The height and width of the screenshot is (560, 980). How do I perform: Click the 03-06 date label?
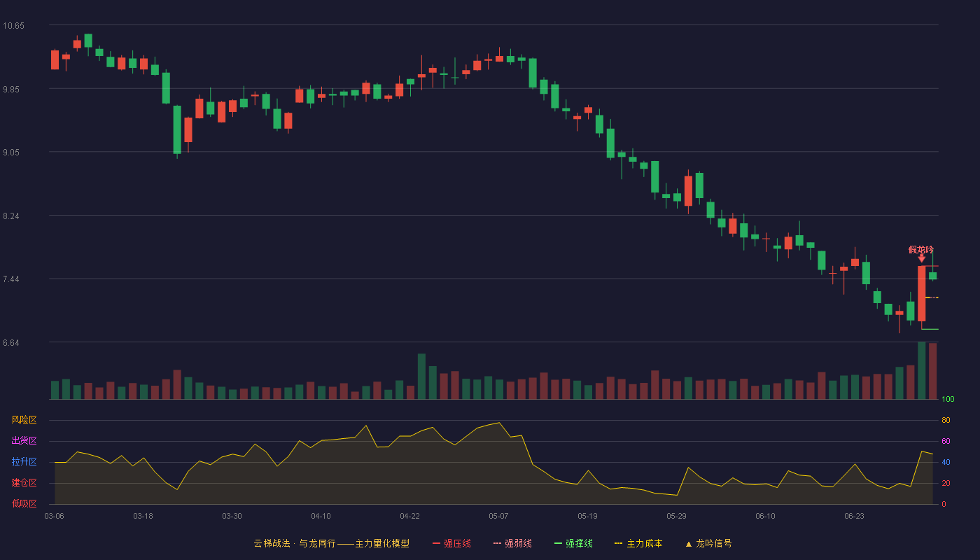pyautogui.click(x=54, y=516)
